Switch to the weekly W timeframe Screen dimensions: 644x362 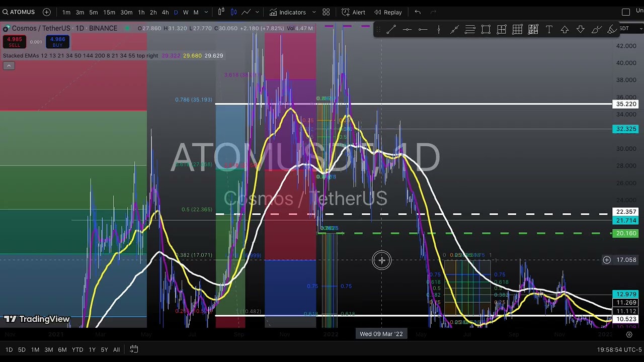[x=186, y=12]
